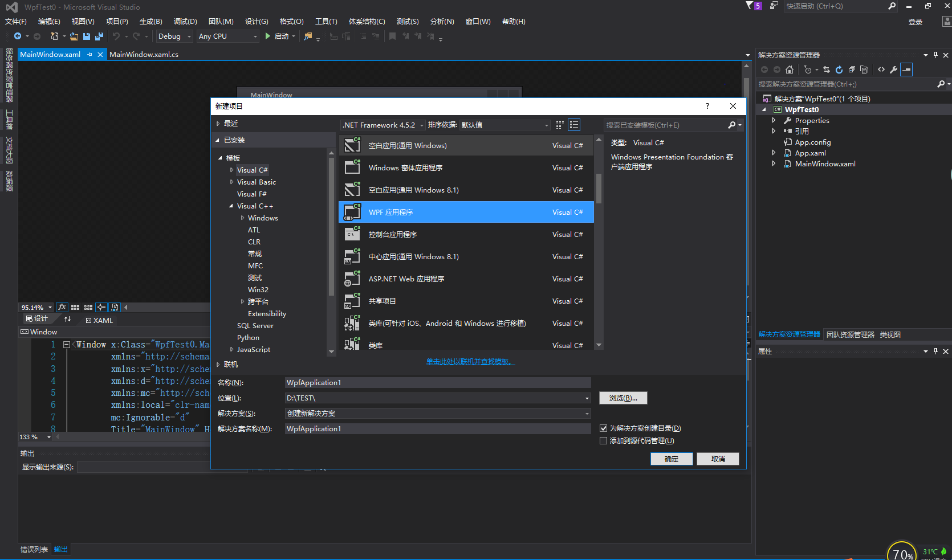Switch to MainWindow.xaml.cs tab

coord(144,55)
